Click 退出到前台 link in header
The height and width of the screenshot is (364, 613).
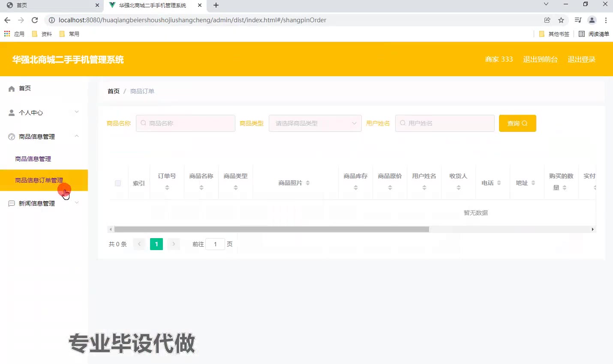[540, 60]
